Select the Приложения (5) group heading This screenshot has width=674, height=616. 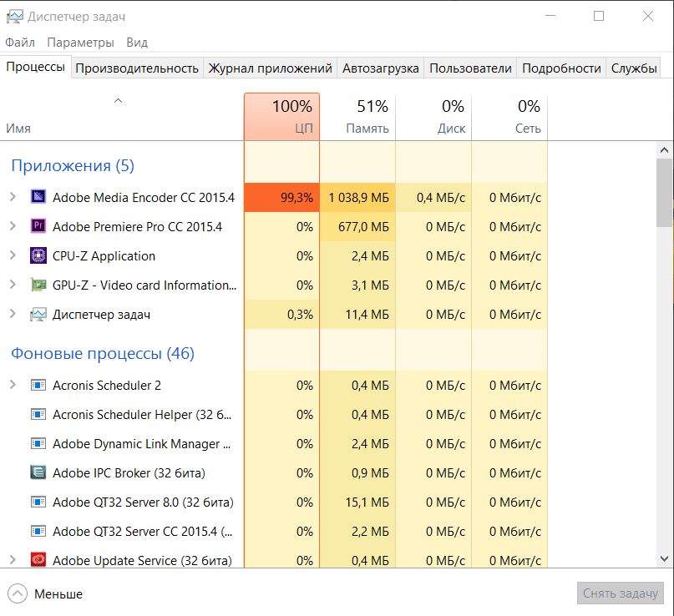click(73, 166)
